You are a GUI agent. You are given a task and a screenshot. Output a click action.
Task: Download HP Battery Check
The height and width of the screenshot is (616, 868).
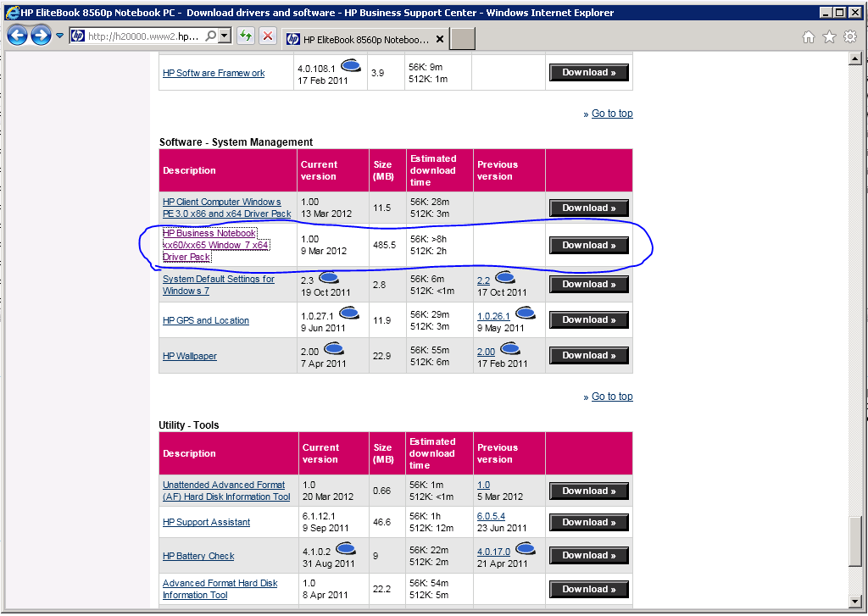pos(589,556)
